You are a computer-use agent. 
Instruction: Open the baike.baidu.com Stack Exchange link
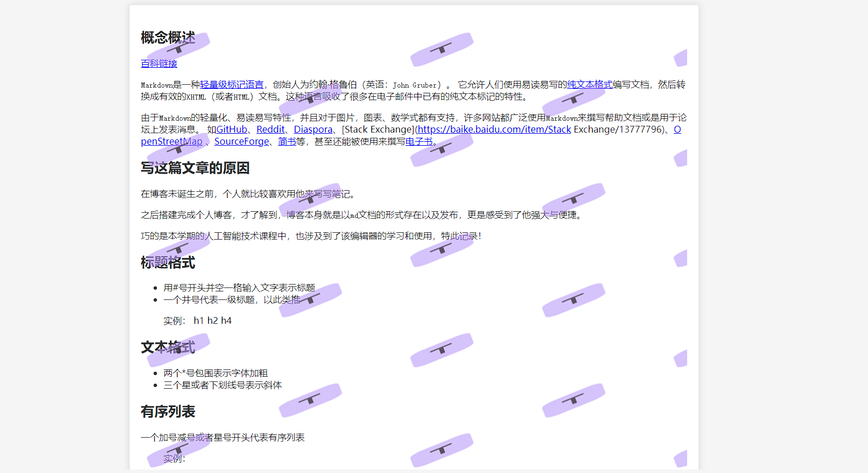coord(494,129)
